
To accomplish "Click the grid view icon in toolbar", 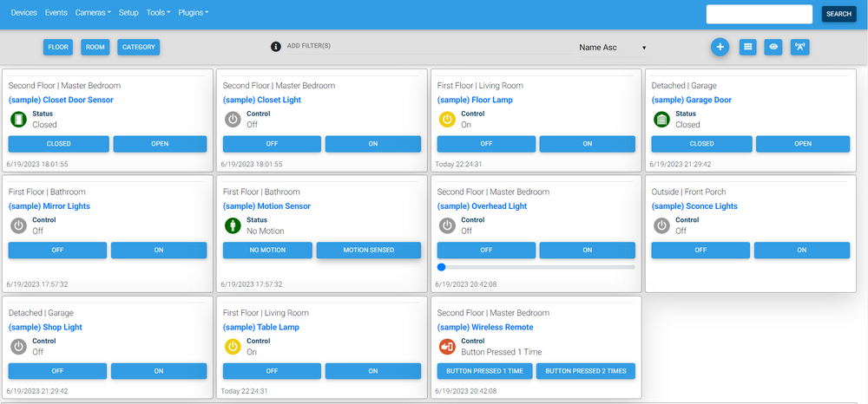I will [x=747, y=48].
